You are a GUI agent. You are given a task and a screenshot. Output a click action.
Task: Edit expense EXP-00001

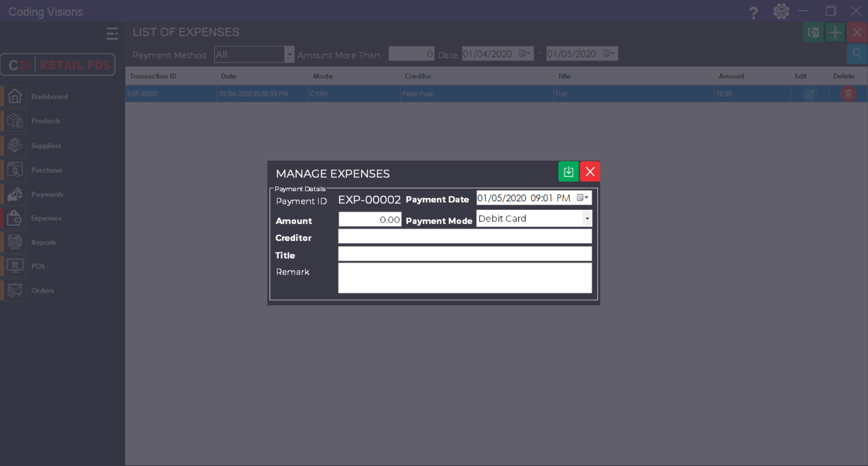[810, 94]
